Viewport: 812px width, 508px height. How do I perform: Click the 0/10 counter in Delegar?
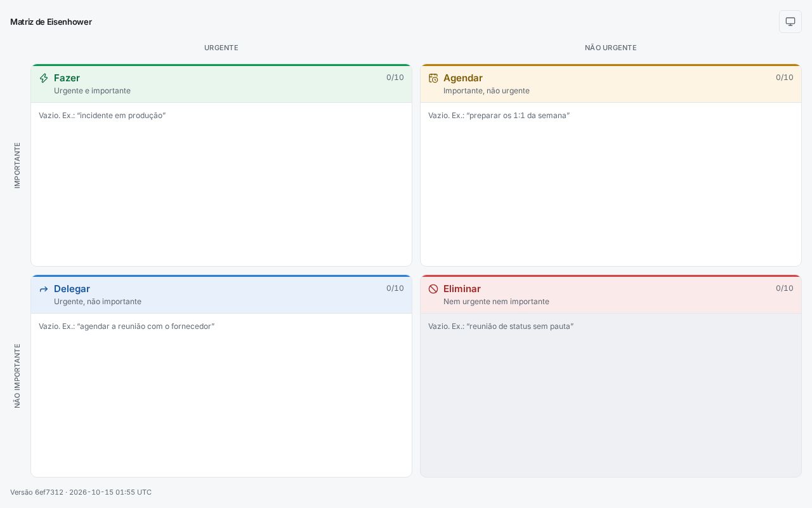(395, 288)
